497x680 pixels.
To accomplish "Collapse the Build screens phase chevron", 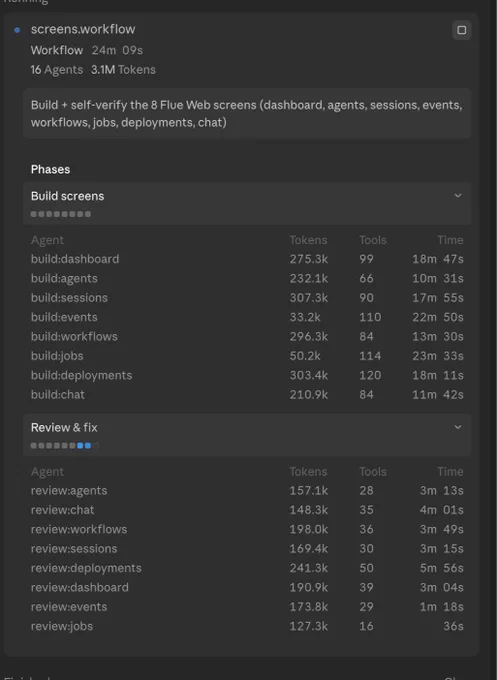I will point(458,196).
